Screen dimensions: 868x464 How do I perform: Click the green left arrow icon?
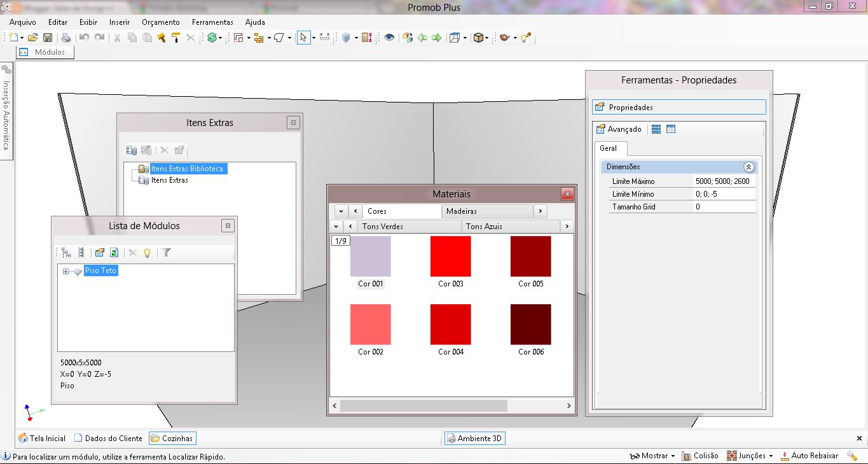coord(422,38)
